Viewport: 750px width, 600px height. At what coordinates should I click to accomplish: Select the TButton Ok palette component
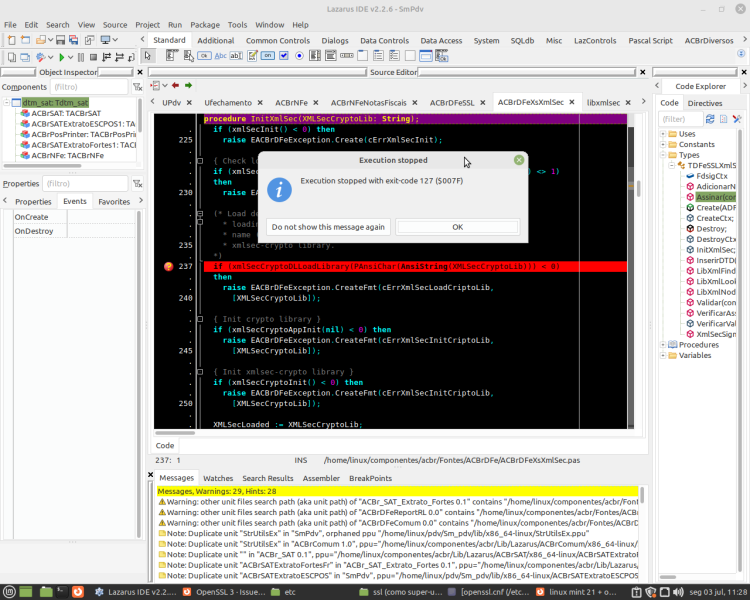click(204, 56)
